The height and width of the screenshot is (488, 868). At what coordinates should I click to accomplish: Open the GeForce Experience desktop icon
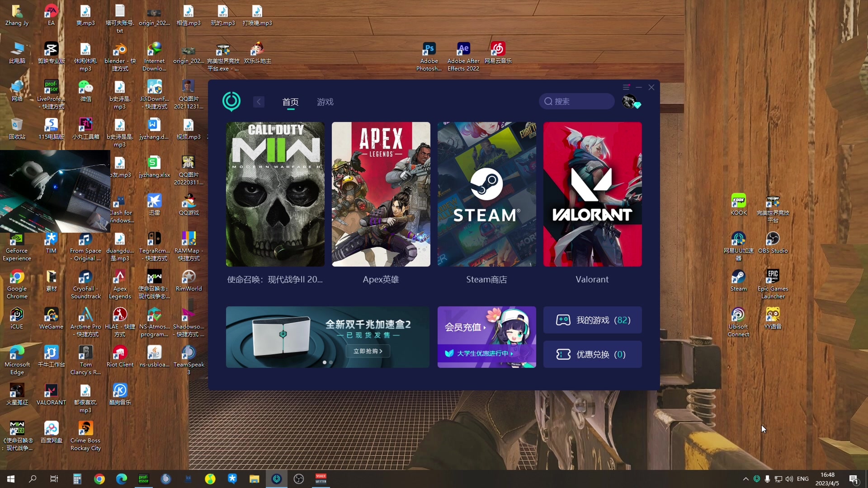[17, 246]
